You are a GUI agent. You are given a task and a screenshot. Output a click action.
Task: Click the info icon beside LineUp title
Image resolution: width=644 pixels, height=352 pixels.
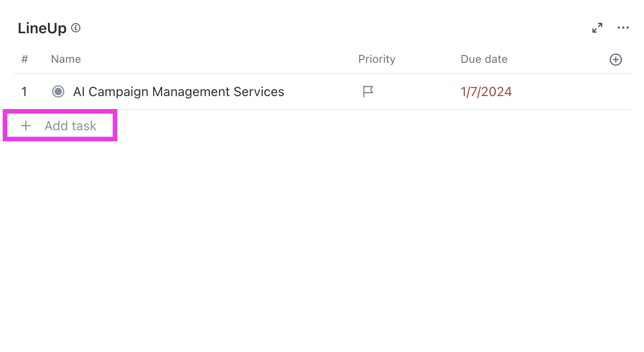pyautogui.click(x=76, y=28)
